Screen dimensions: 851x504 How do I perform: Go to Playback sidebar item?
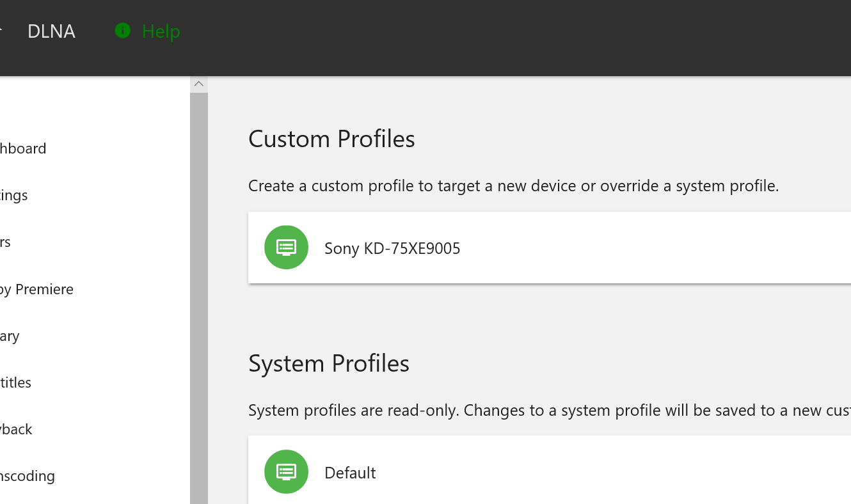(x=17, y=429)
